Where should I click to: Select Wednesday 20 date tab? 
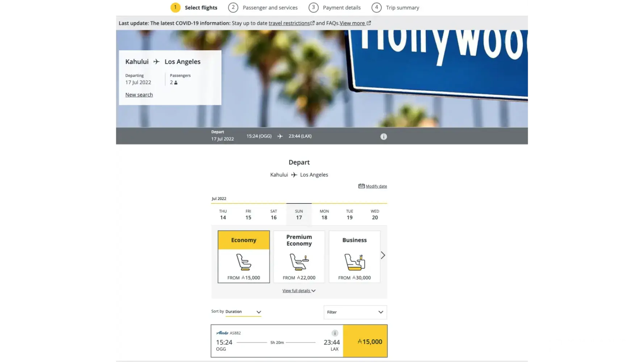[x=375, y=215]
